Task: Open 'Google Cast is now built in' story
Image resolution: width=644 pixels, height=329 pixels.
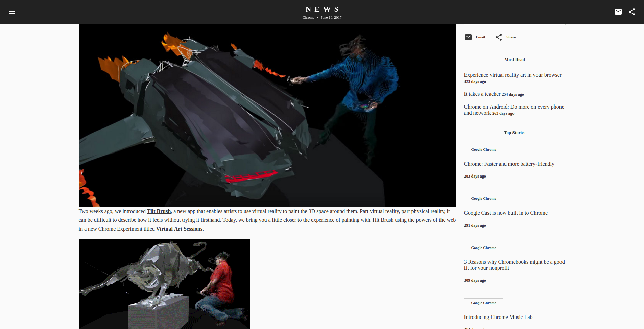Action: pos(506,213)
